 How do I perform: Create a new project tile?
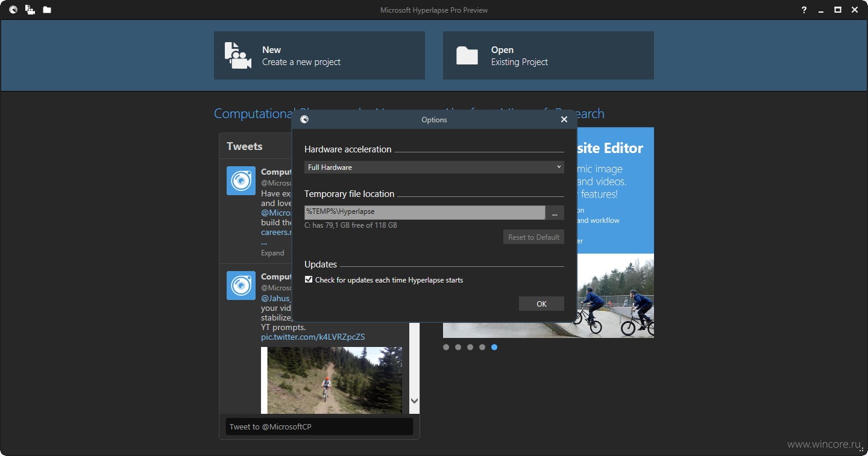tap(319, 55)
